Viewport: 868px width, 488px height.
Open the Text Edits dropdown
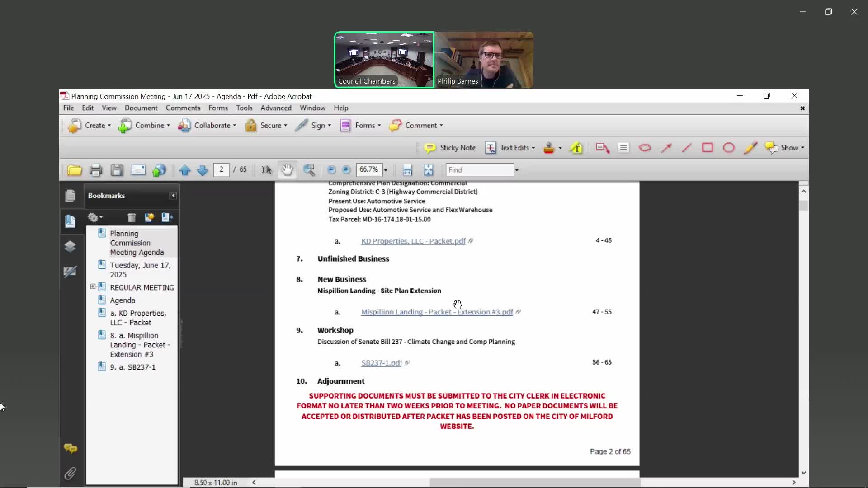pos(533,148)
